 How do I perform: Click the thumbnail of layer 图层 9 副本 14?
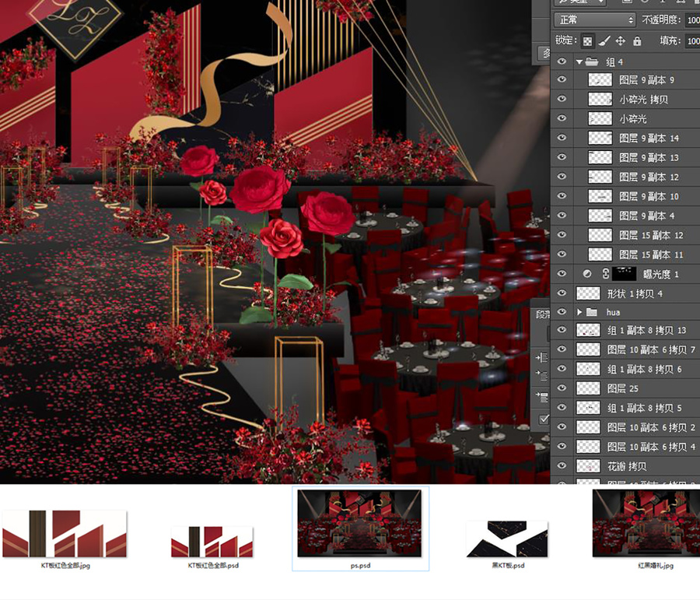click(600, 138)
